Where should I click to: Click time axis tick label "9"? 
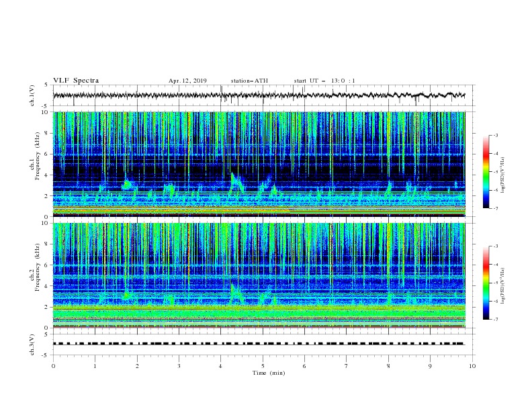(430, 366)
